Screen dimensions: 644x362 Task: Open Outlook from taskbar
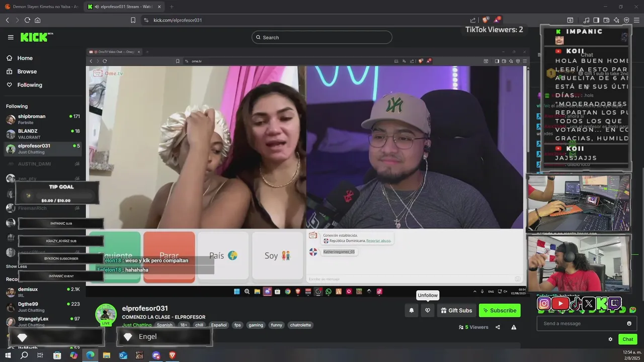point(123,355)
